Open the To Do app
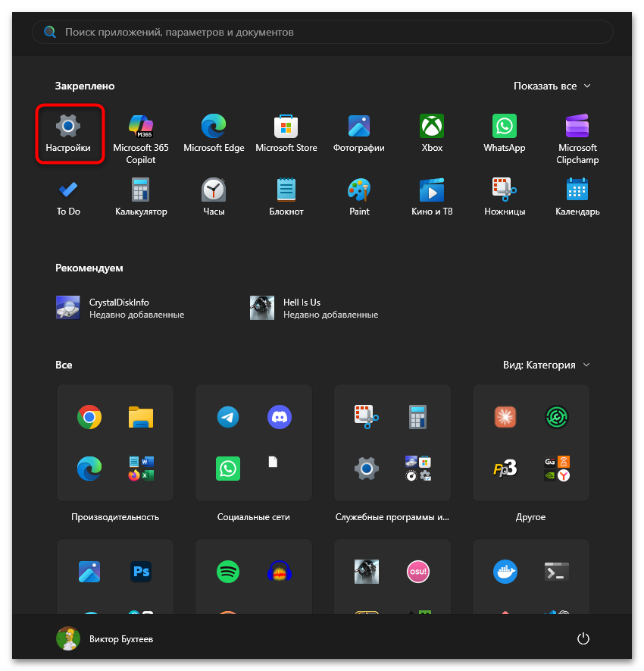The height and width of the screenshot is (671, 644). (x=68, y=197)
